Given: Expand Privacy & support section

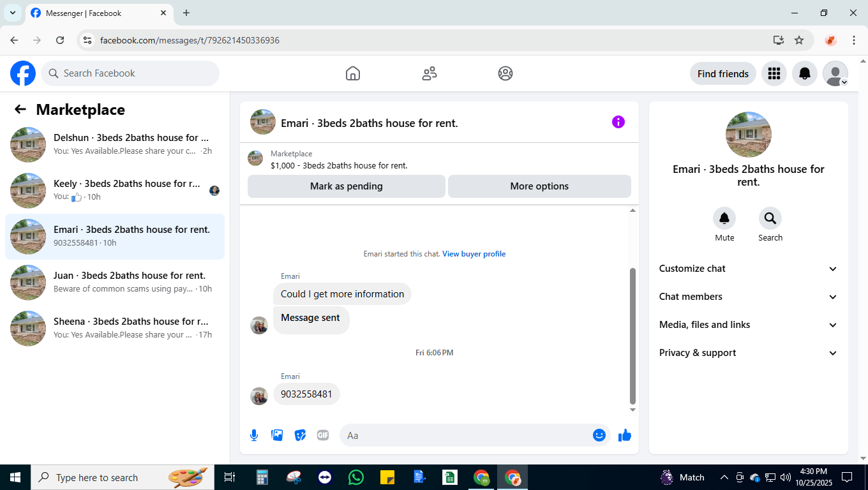Looking at the screenshot, I should [x=749, y=353].
